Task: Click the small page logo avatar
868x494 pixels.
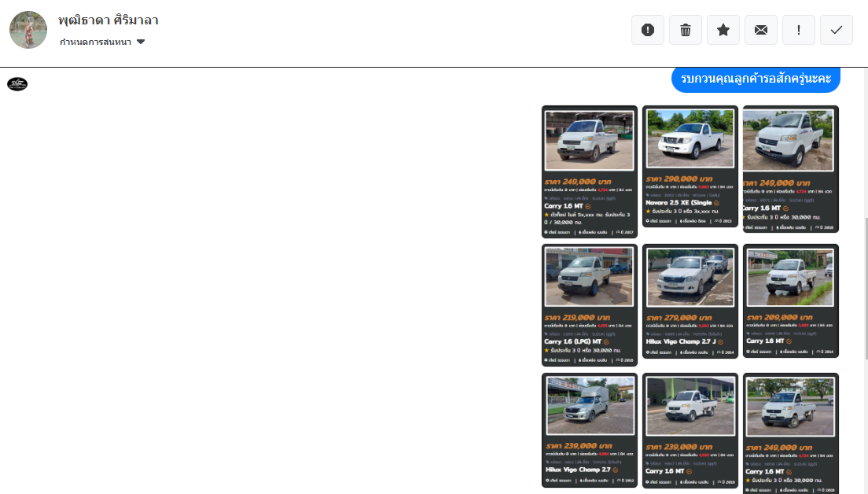Action: click(x=17, y=84)
